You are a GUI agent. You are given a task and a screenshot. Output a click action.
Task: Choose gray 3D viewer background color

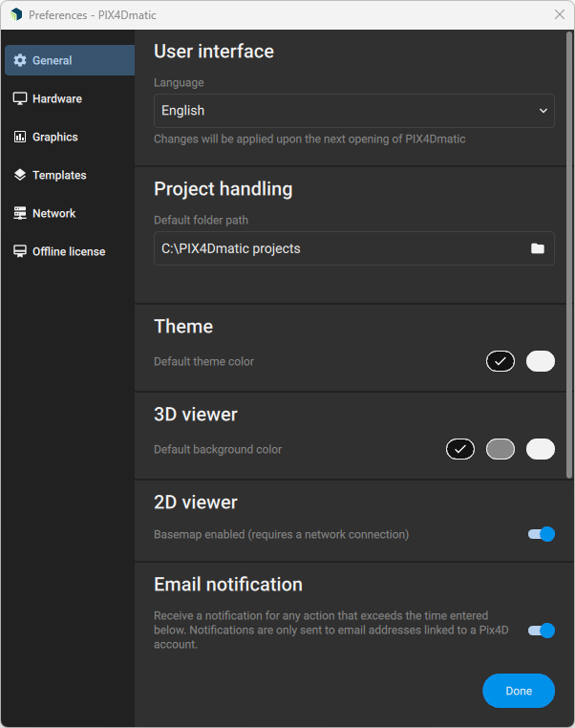tap(500, 449)
